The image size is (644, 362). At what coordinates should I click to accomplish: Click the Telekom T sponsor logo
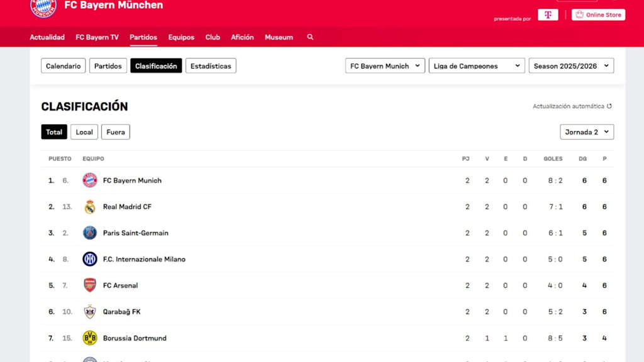click(548, 15)
